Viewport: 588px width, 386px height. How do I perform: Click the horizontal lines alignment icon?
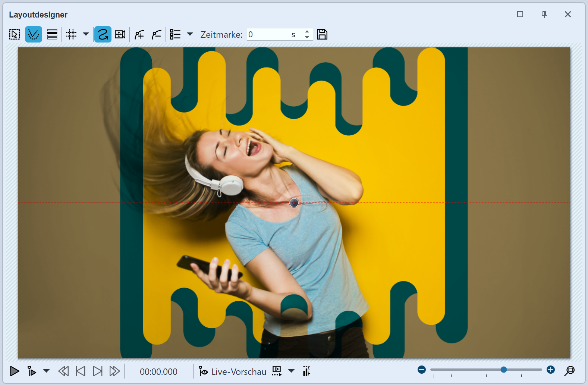click(52, 35)
